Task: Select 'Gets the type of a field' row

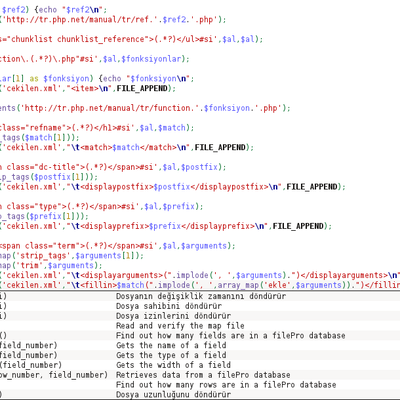Action: [x=200, y=355]
